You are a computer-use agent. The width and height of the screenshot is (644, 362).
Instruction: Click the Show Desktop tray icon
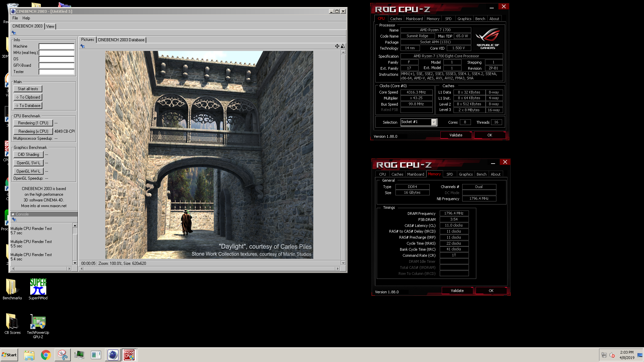pyautogui.click(x=640, y=355)
